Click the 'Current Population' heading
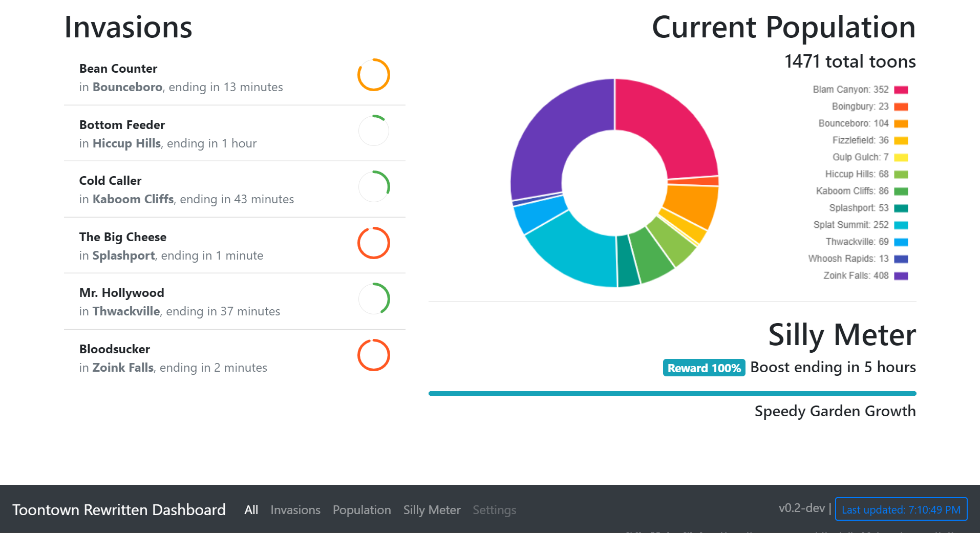Image resolution: width=980 pixels, height=533 pixels. tap(784, 27)
